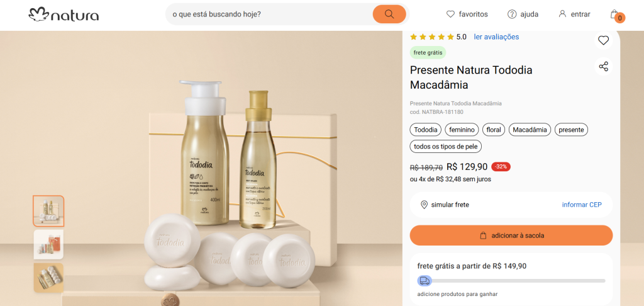Click the orange search magnifier button
644x306 pixels.
[x=389, y=14]
